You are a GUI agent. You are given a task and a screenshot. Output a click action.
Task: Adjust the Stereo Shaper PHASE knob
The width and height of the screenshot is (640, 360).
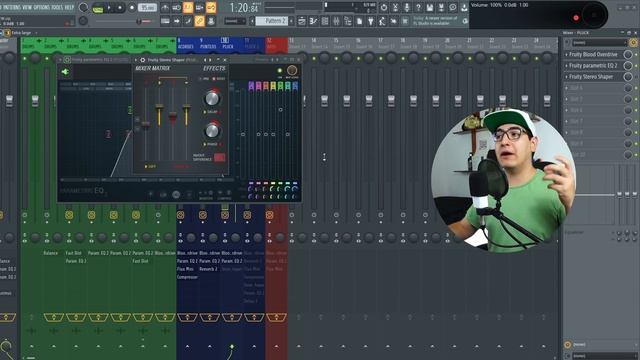tap(212, 131)
